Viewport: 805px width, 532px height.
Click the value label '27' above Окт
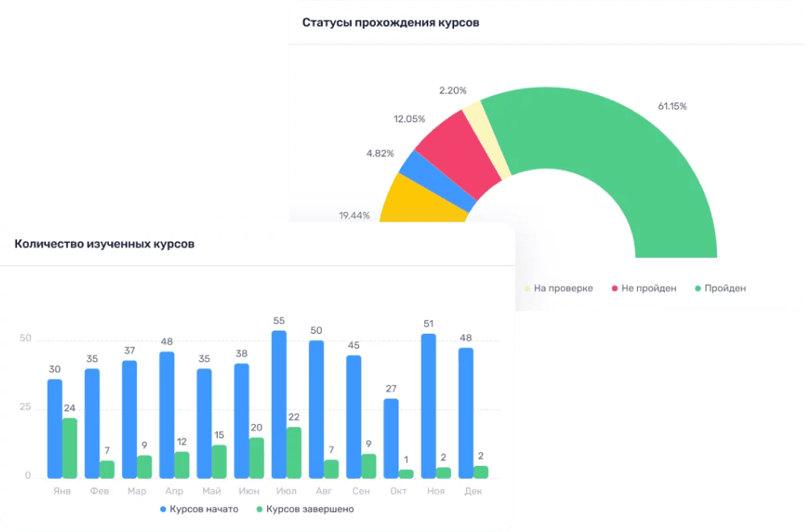point(391,389)
